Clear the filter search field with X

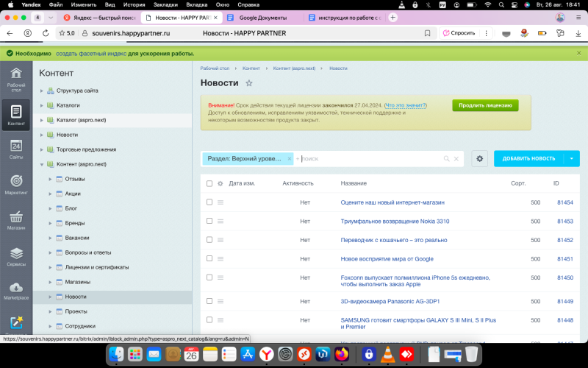coord(456,158)
